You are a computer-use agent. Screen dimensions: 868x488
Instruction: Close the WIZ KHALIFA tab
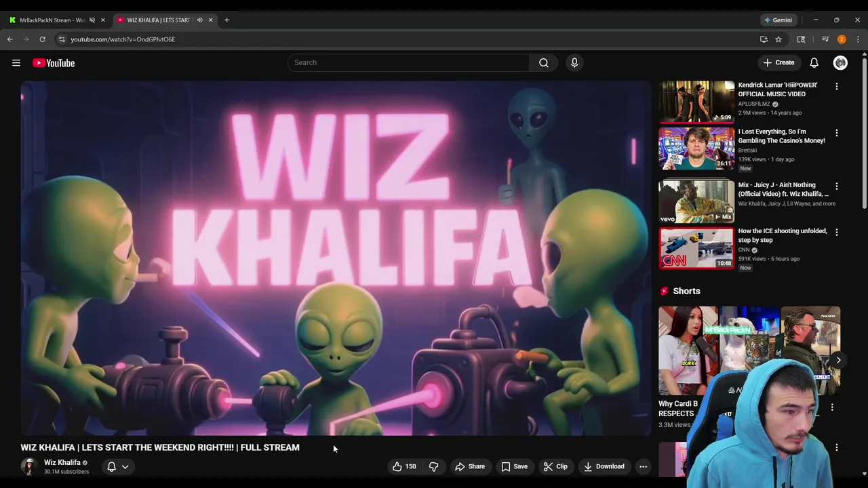tap(210, 20)
